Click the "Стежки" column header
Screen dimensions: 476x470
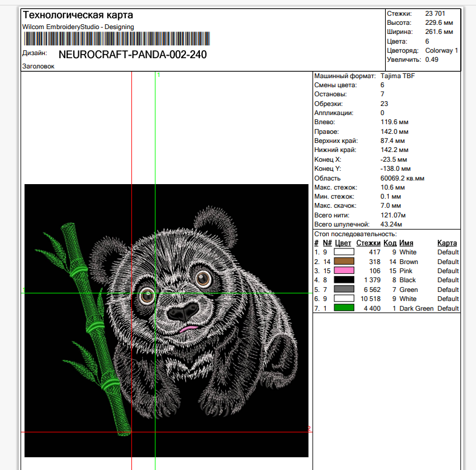coord(368,243)
